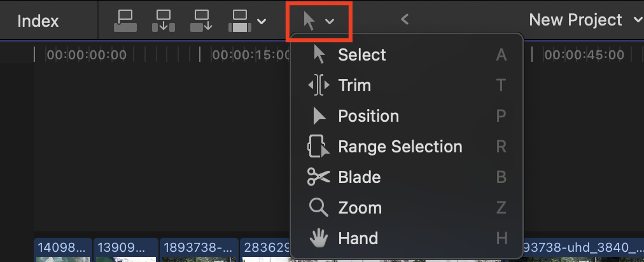The height and width of the screenshot is (262, 644).
Task: Click the arrow tool selector icon
Action: coord(309,20)
